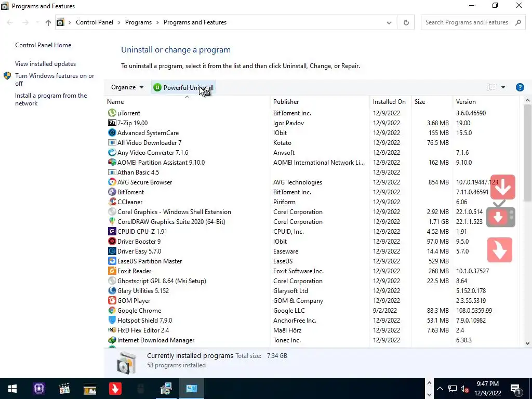Show hidden system tray icons
Viewport: 532px width, 399px height.
440,389
